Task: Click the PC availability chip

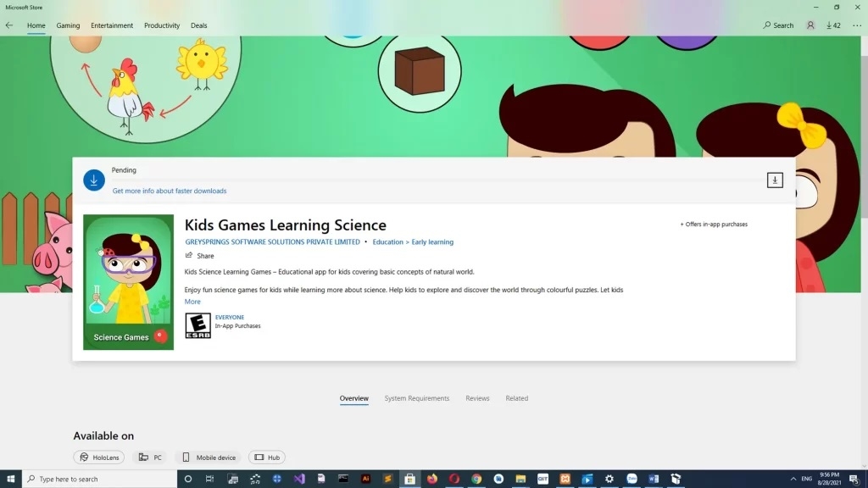Action: (x=150, y=457)
